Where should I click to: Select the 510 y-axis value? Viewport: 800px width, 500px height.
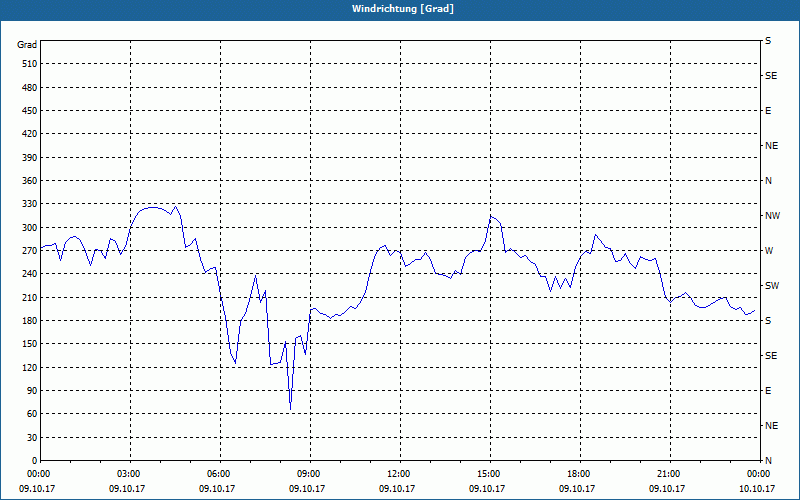pos(30,64)
